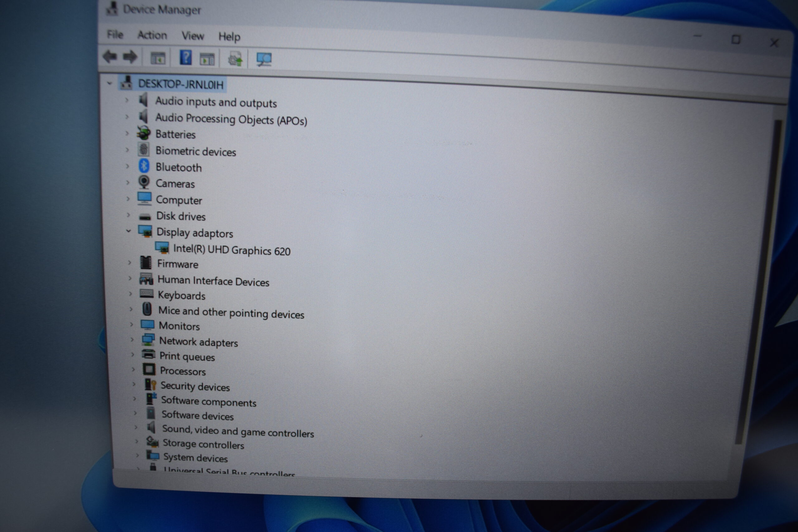The image size is (798, 532).
Task: Click the Monitors category icon
Action: click(x=147, y=325)
